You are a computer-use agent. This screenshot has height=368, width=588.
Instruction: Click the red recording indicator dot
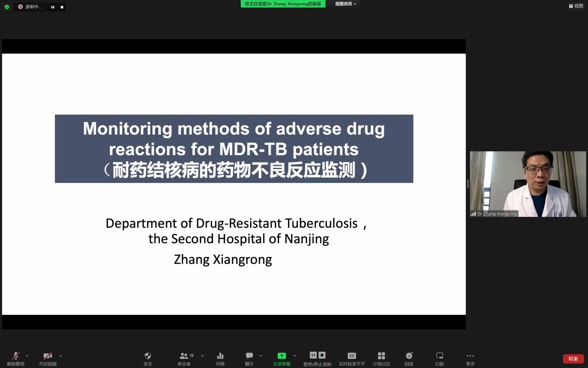(20, 7)
